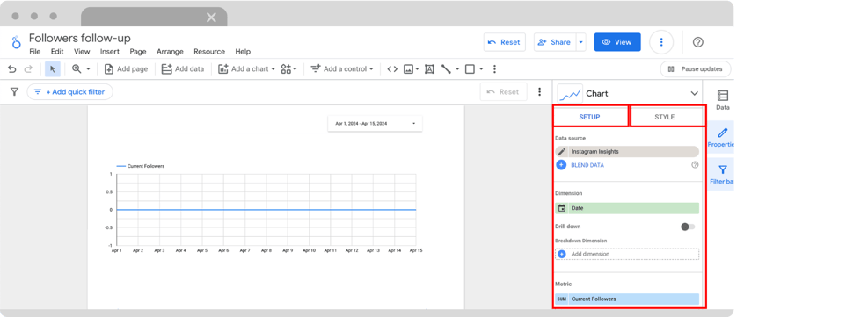Edit the Instagram Insights data source pencil
The image size is (868, 317).
(x=561, y=151)
